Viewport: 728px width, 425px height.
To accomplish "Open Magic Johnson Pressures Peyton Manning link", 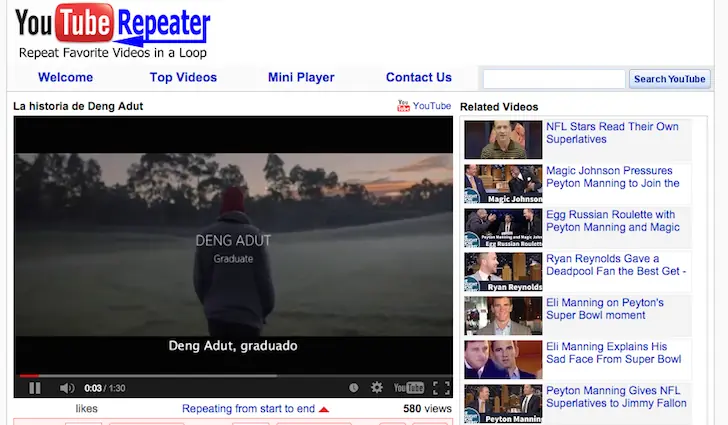I will [x=612, y=177].
